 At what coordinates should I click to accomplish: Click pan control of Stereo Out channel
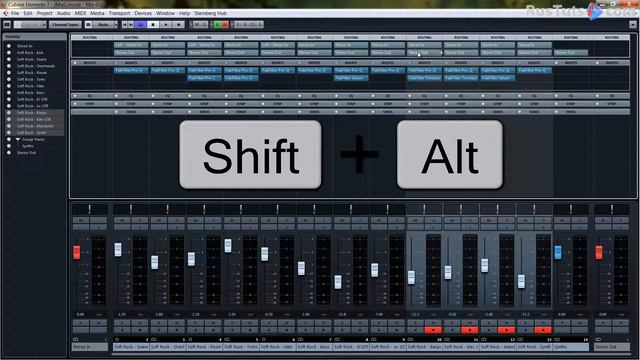tap(611, 209)
